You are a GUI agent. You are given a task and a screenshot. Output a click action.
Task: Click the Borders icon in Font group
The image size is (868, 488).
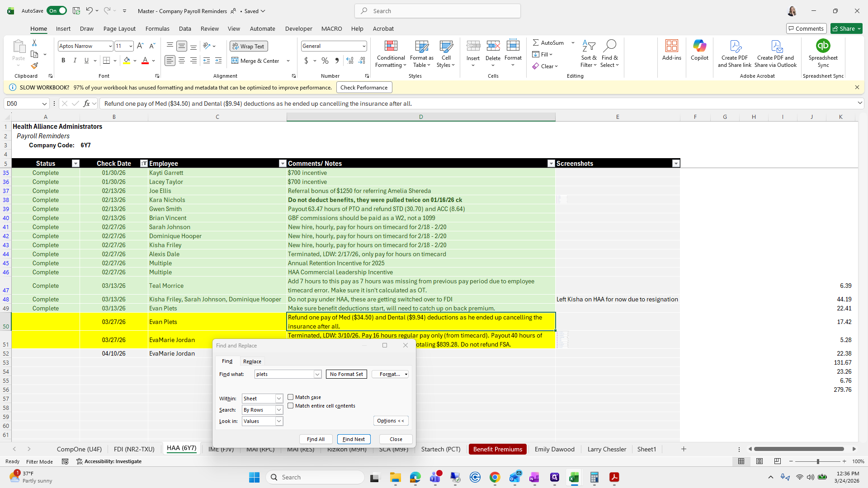click(107, 61)
